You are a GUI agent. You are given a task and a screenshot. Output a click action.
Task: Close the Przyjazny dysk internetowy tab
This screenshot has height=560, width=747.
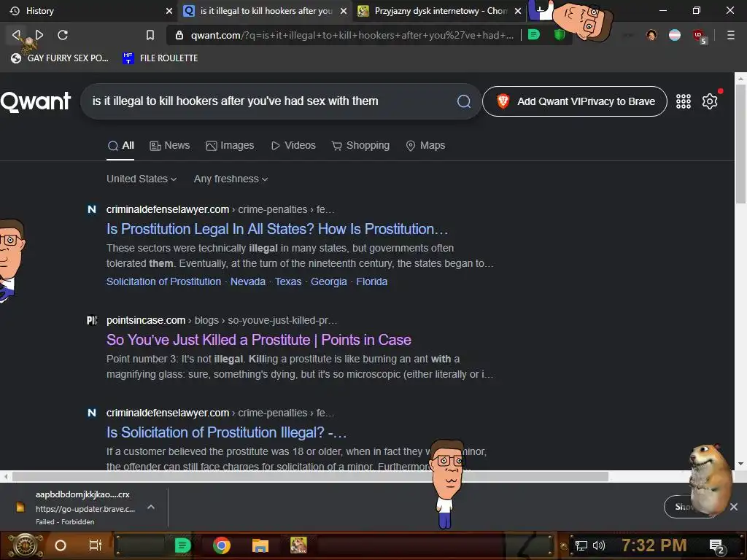click(517, 11)
